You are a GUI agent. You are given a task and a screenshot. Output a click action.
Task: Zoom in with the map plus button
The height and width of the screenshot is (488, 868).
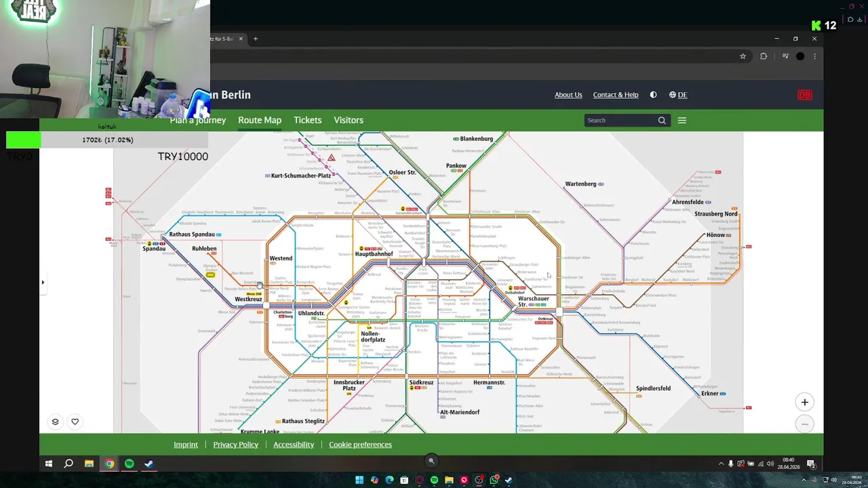pos(804,402)
